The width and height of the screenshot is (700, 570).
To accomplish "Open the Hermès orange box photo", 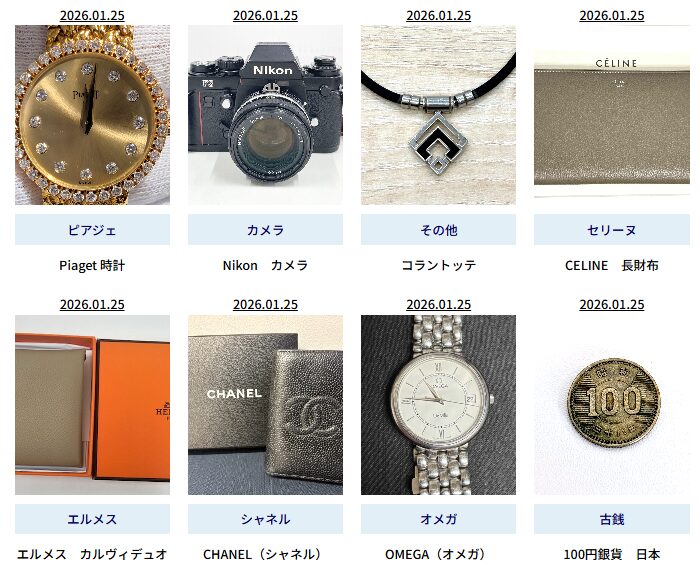I will [92, 405].
